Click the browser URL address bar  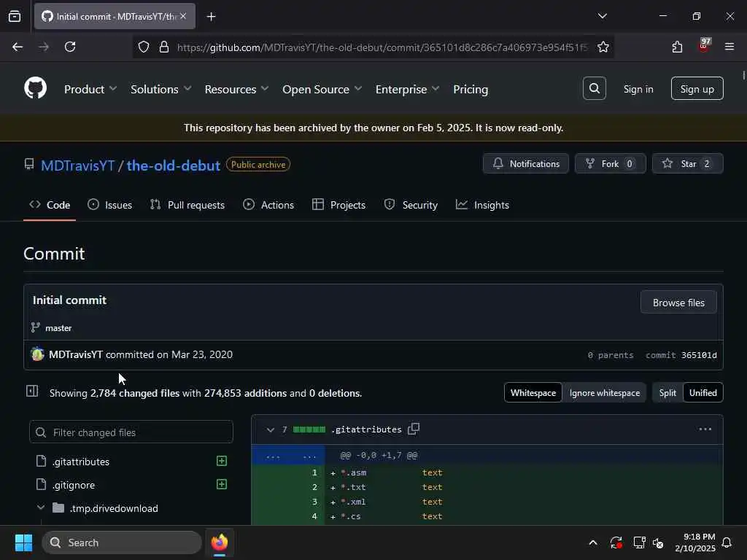pyautogui.click(x=373, y=47)
